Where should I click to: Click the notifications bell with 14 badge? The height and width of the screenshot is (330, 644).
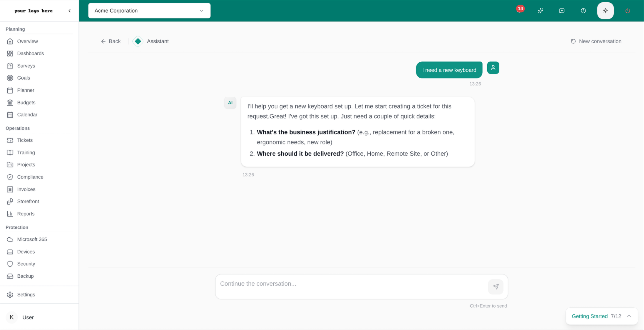click(519, 11)
